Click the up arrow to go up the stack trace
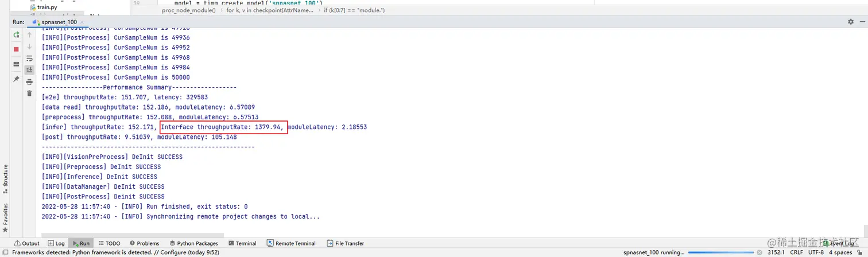The height and width of the screenshot is (257, 868). coord(29,36)
